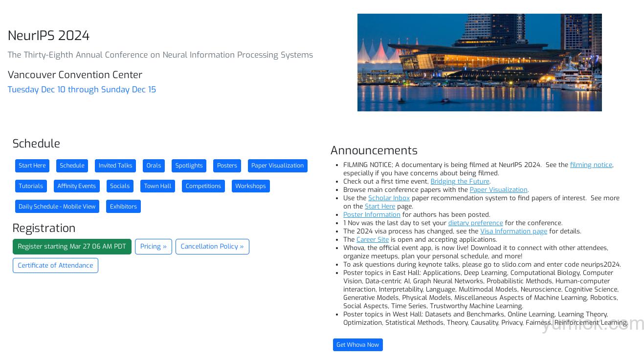The image size is (644, 358).
Task: Open the Paper Visualization button
Action: coord(278,166)
